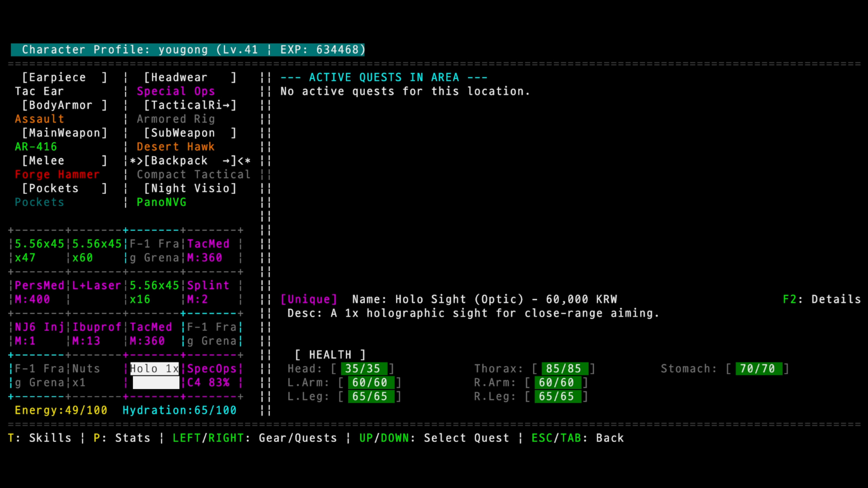Click the Energy:49/100 status

(x=61, y=410)
